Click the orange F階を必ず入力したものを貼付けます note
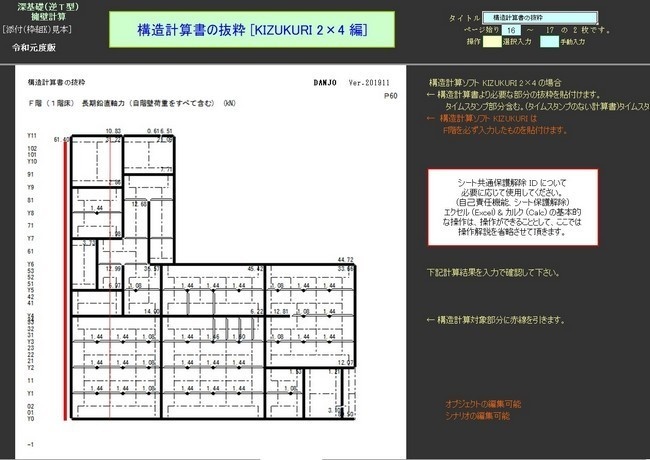Image resolution: width=650 pixels, height=460 pixels. coord(505,130)
